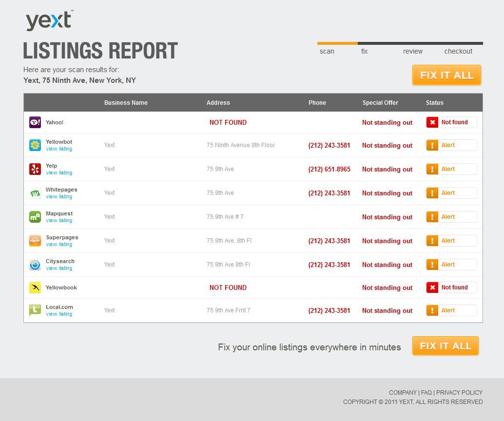Click Not standing out in Mapquest row
The height and width of the screenshot is (421, 504).
coord(388,217)
